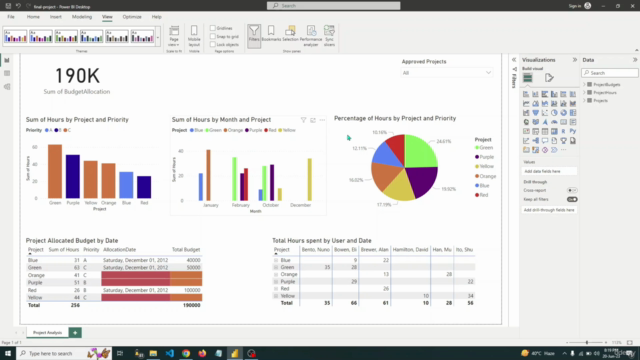Open the Sync slicers pane
The image size is (640, 360).
(x=329, y=35)
